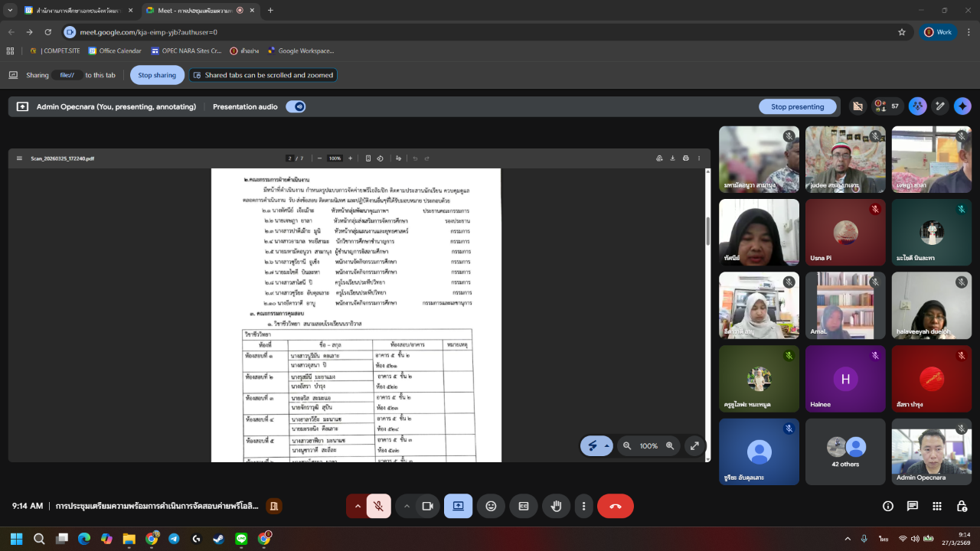Viewport: 980px width, 551px height.
Task: Expand microphone audio settings arrow
Action: 358,506
